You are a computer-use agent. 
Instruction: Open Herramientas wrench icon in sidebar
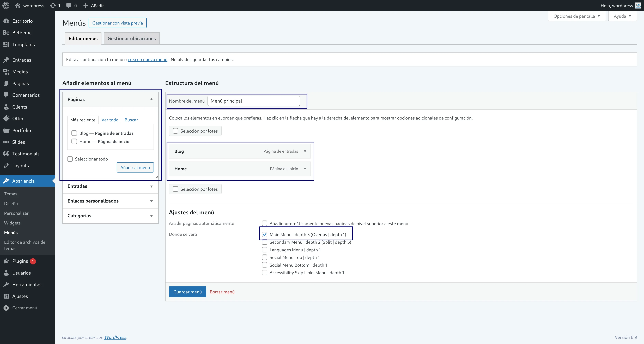point(6,284)
